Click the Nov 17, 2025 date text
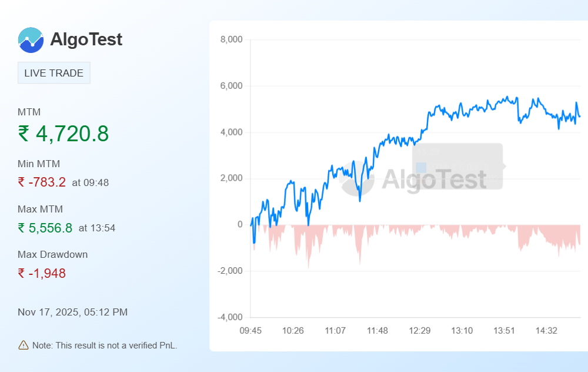This screenshot has width=588, height=372. (72, 312)
